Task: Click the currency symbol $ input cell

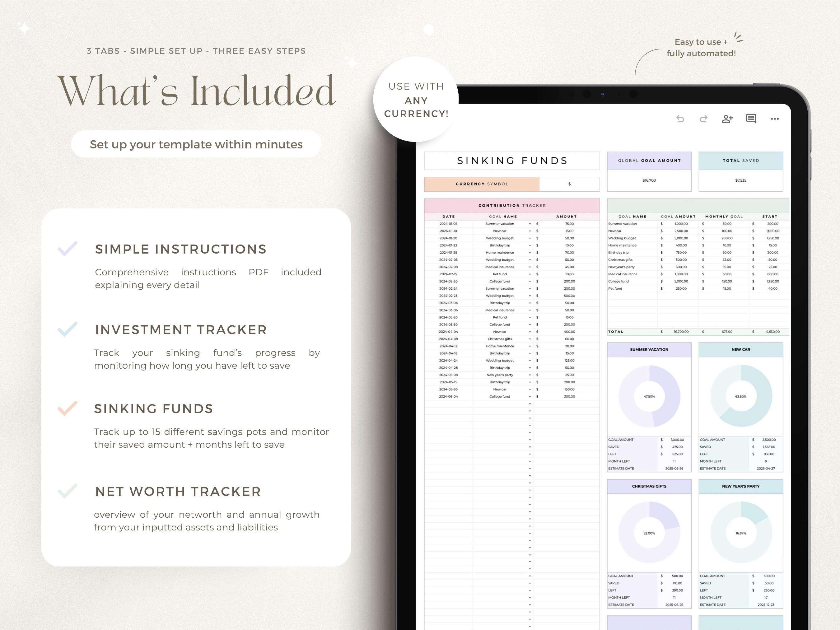Action: tap(569, 184)
